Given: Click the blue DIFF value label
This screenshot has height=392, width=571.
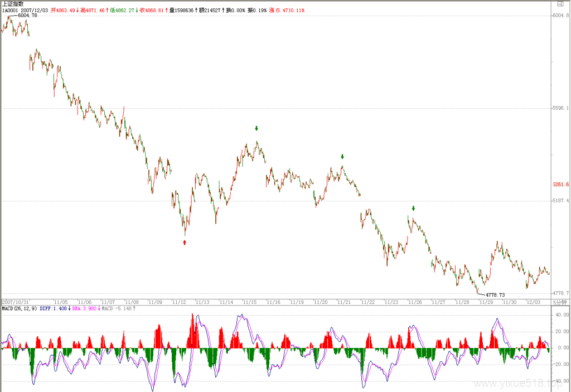Looking at the screenshot, I should 53,308.
